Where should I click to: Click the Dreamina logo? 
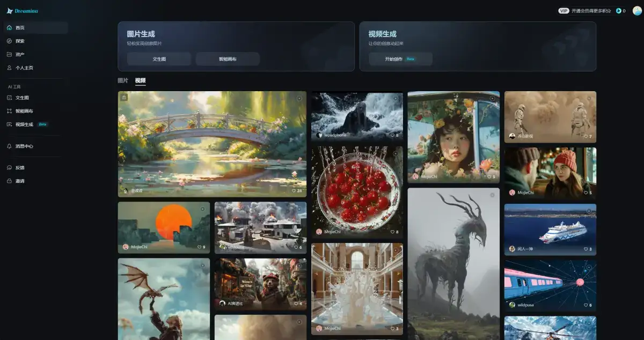click(x=23, y=11)
